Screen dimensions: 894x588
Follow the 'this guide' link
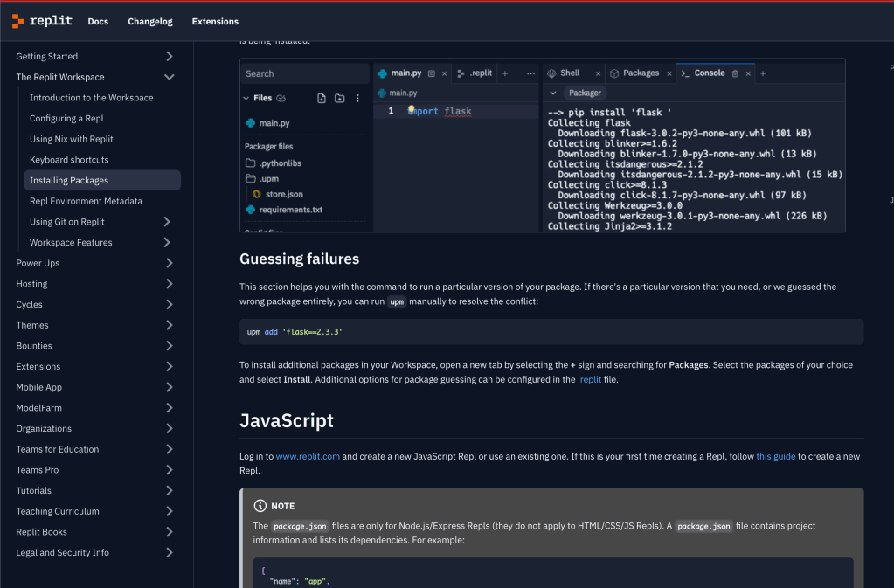coord(775,456)
